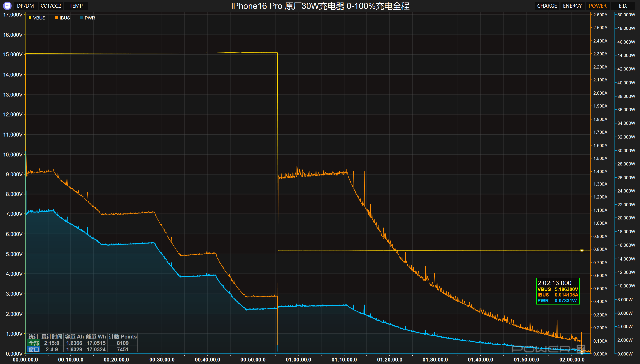Click the 01:00:00.0 time axis label
Viewport: 640px width, 364px height.
[298, 360]
